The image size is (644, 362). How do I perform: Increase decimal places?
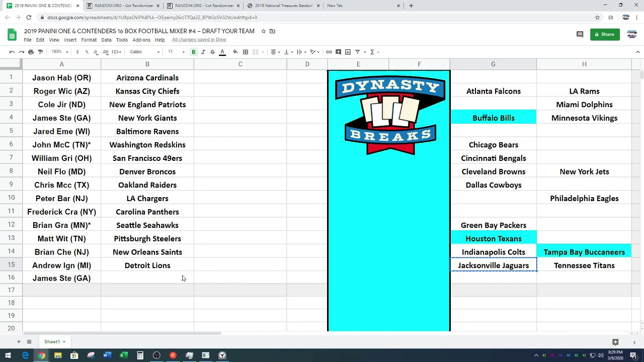pyautogui.click(x=105, y=52)
